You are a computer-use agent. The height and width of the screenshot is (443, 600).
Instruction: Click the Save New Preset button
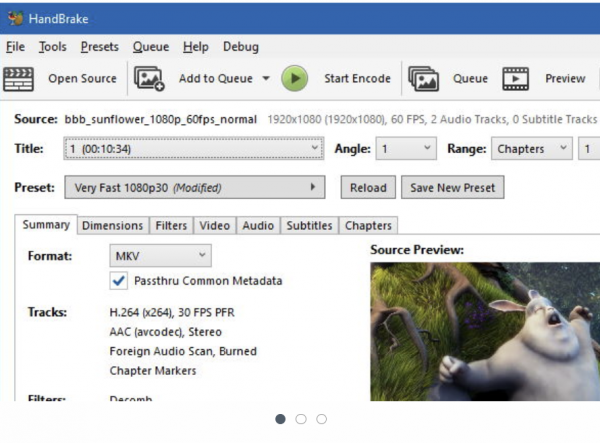click(x=452, y=187)
